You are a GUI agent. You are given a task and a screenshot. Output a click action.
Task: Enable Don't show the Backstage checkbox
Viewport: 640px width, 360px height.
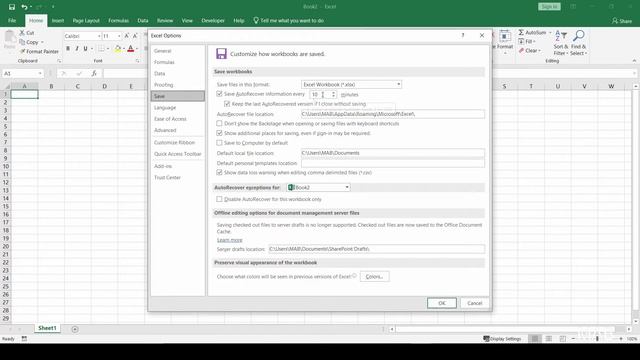pyautogui.click(x=219, y=123)
